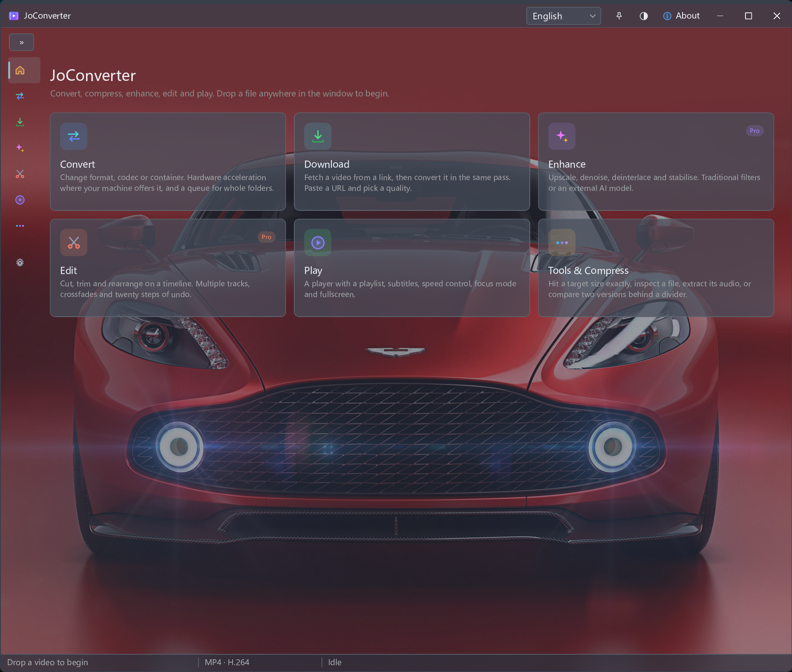Image resolution: width=792 pixels, height=672 pixels.
Task: Click the 'Upscale, denoise, deinterlace and stabilise' description
Action: click(x=654, y=183)
